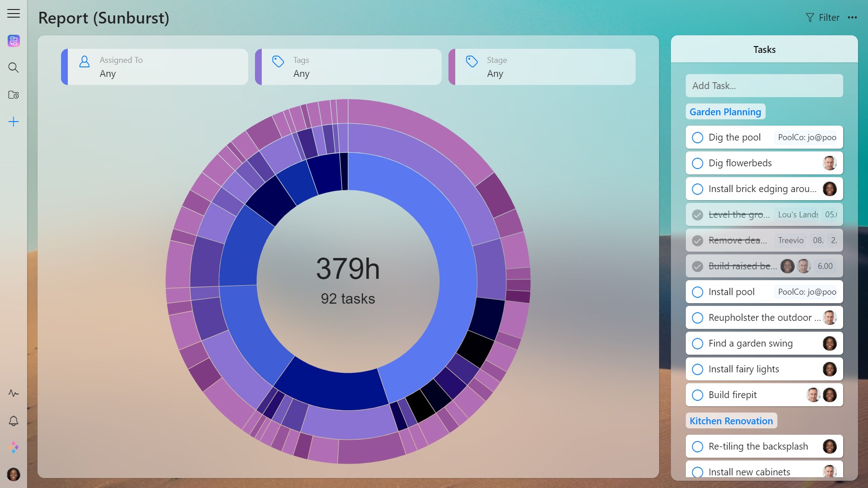The height and width of the screenshot is (488, 868).
Task: Mark 'Dig the pool' task complete
Action: click(698, 137)
